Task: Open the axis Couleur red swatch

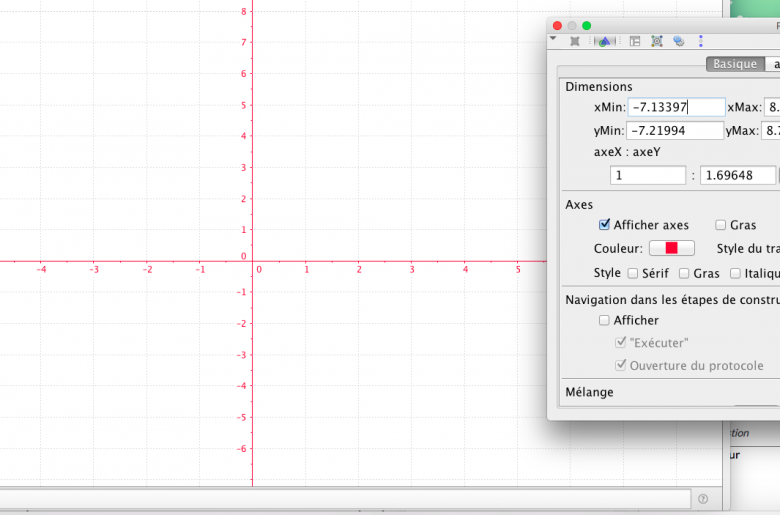Action: click(671, 248)
